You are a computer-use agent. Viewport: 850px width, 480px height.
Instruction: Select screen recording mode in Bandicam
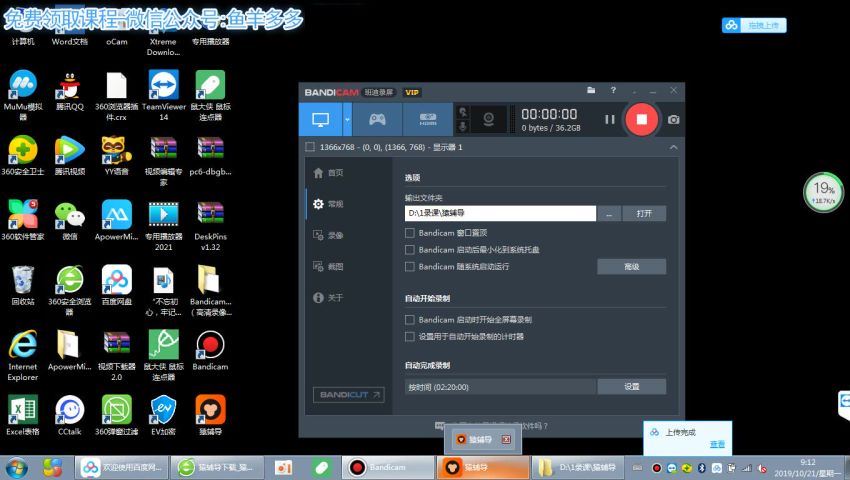coord(320,119)
